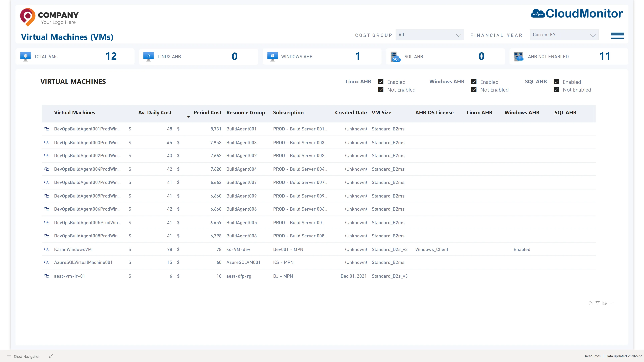The image size is (644, 362).
Task: Select the aest-vm-ir-01 name cell
Action: [x=69, y=276]
